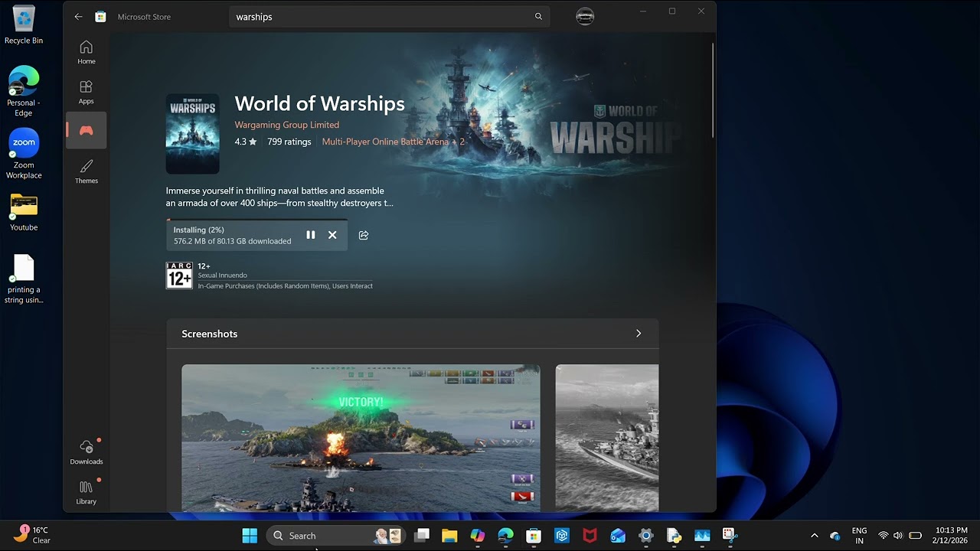Open Home in Microsoft Store sidebar
The height and width of the screenshot is (551, 980).
point(87,52)
